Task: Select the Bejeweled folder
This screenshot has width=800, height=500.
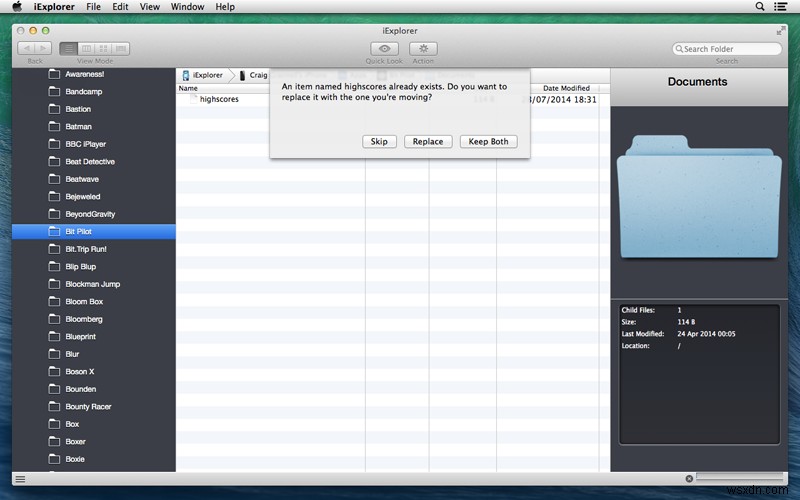Action: pos(94,196)
